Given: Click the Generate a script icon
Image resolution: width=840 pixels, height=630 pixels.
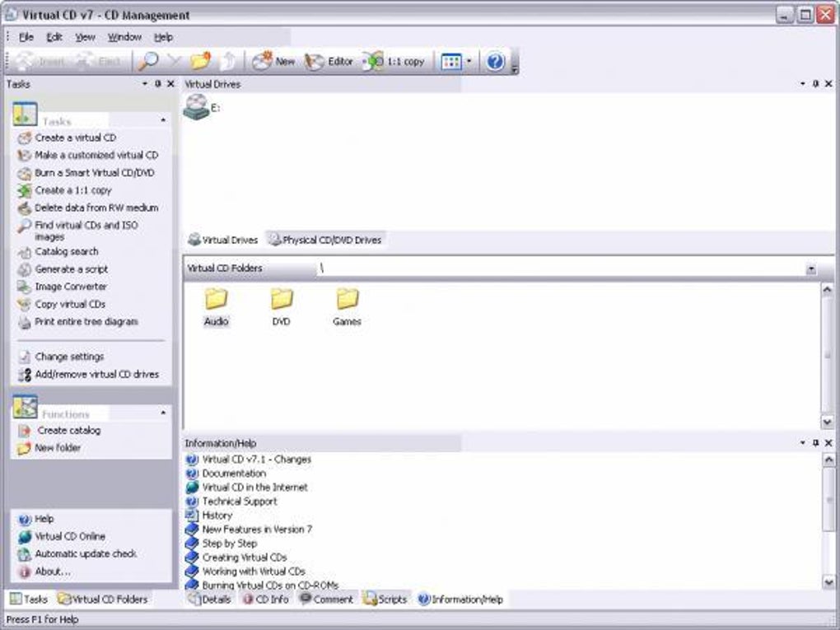Looking at the screenshot, I should point(24,269).
